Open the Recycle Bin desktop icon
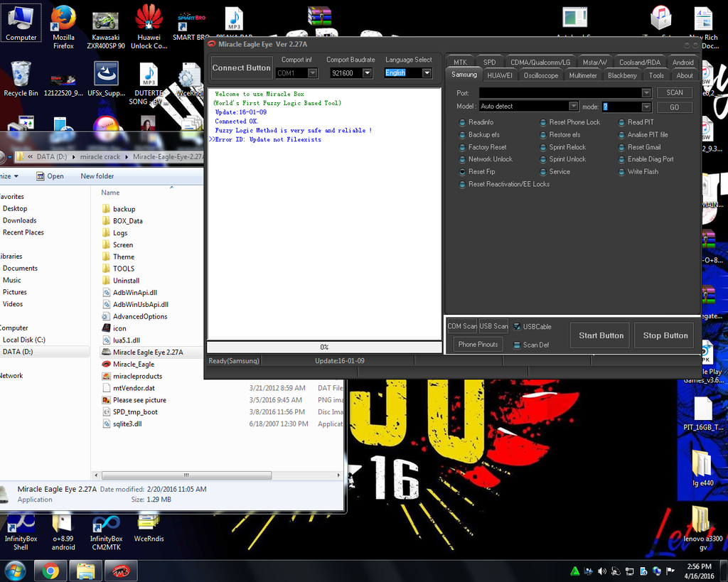This screenshot has height=582, width=728. pos(21,78)
